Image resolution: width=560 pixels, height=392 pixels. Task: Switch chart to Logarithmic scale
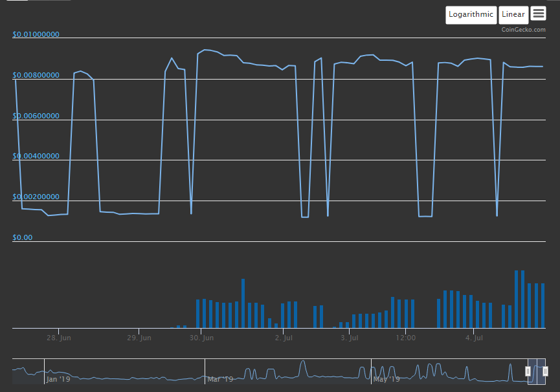[471, 15]
